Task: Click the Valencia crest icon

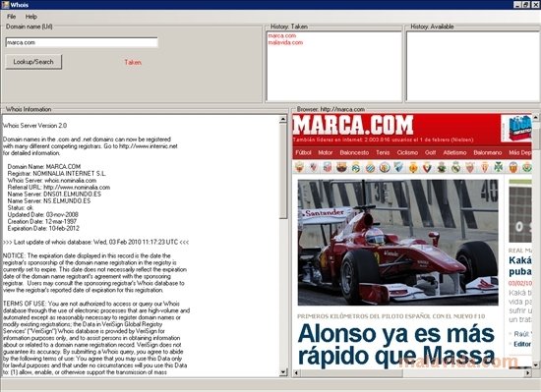Action: [x=513, y=168]
